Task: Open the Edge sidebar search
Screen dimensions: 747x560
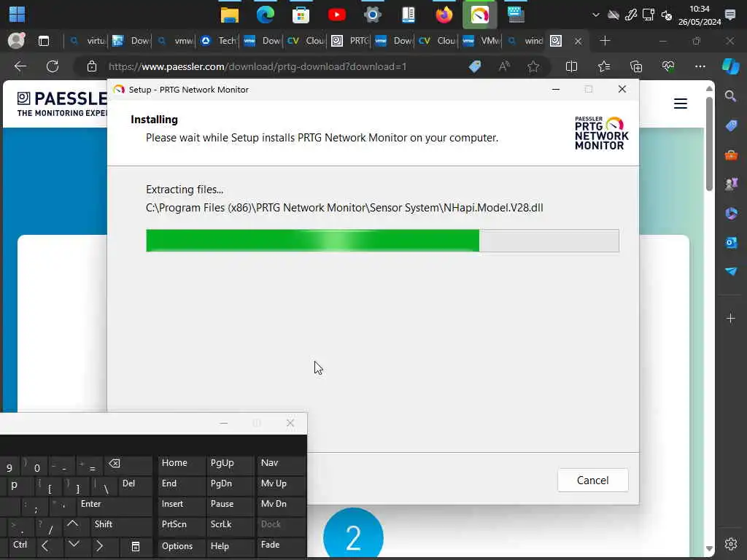Action: pyautogui.click(x=730, y=96)
